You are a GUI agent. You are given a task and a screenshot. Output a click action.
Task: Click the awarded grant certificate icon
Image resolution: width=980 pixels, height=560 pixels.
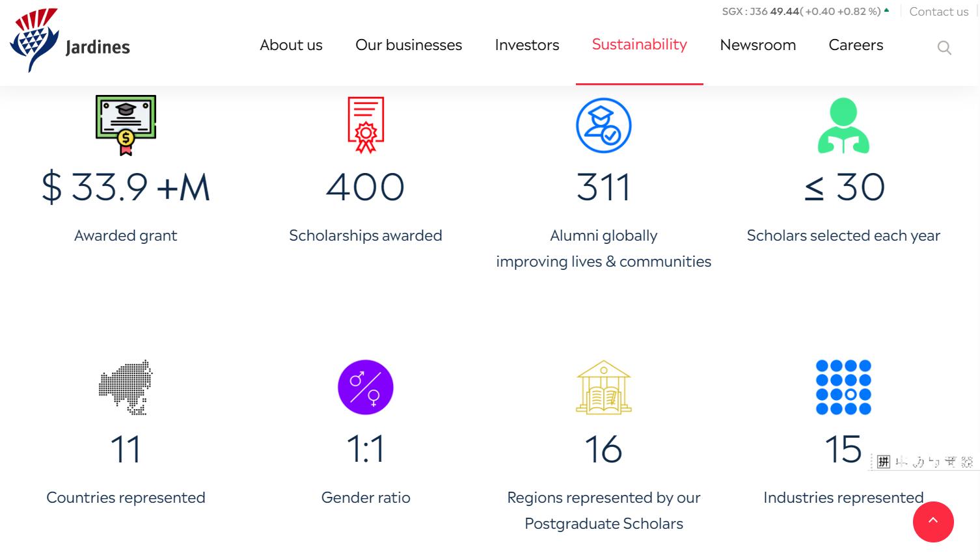(126, 125)
